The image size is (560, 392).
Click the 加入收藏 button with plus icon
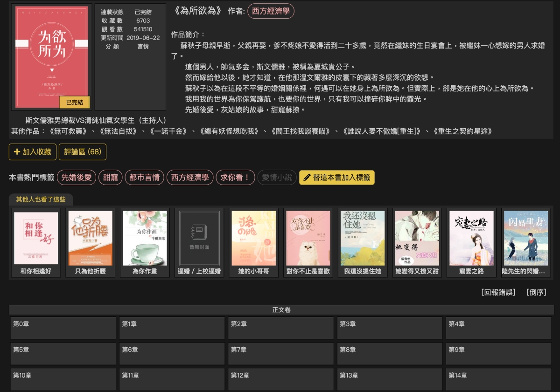pos(33,152)
